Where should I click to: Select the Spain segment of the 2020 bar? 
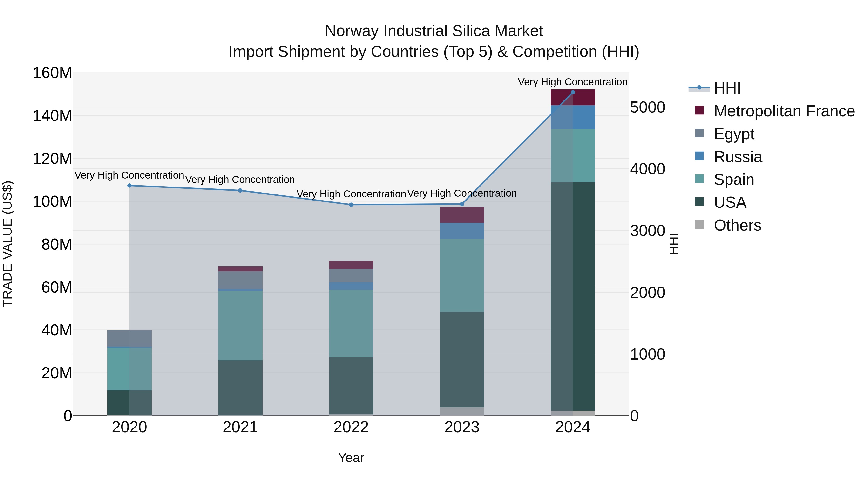click(x=129, y=369)
